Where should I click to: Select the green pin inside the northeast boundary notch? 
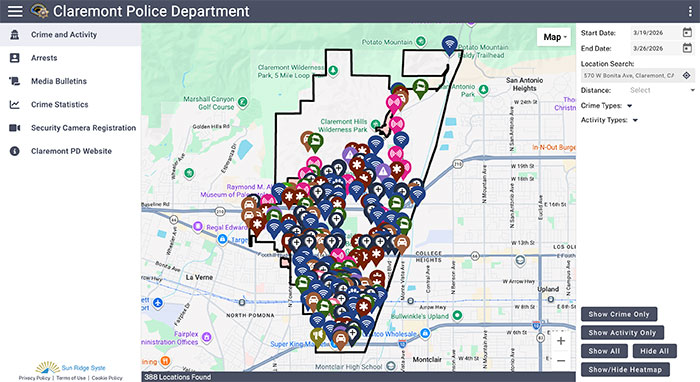[x=420, y=87]
